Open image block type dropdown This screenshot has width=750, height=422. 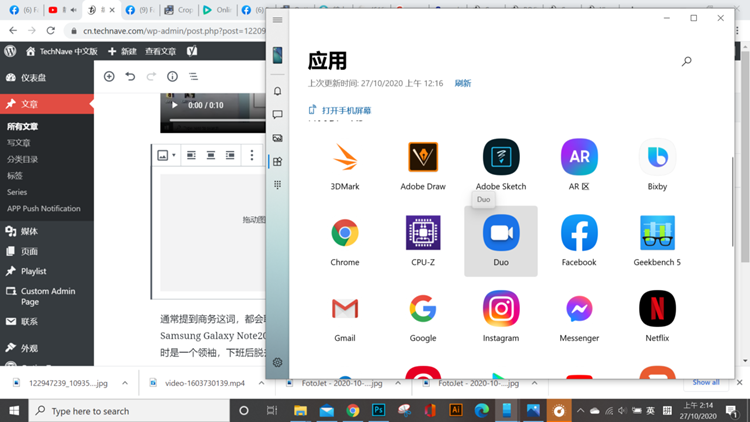click(x=166, y=155)
